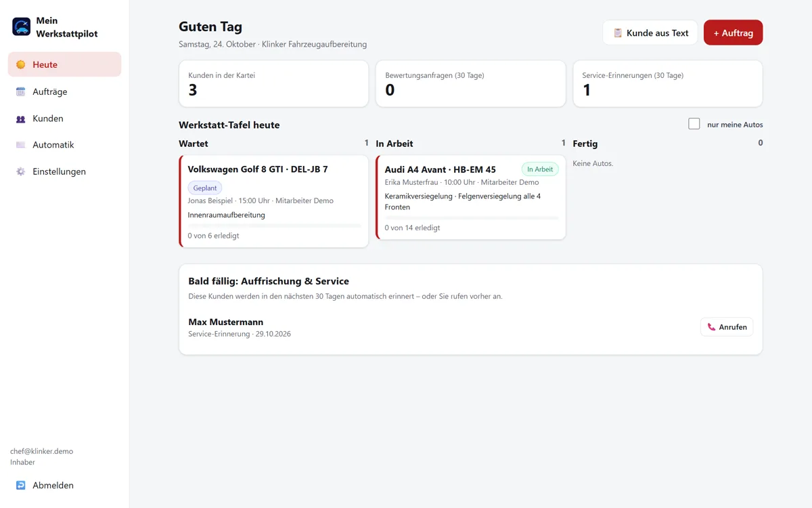
Task: Open the Heute menu item
Action: [x=65, y=64]
